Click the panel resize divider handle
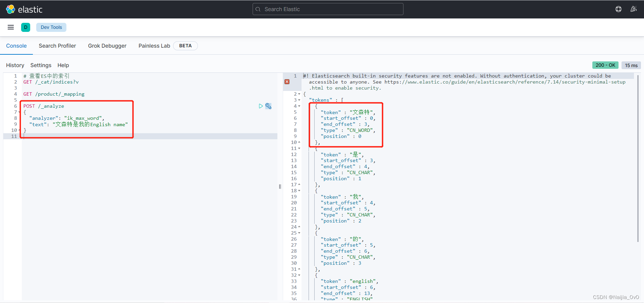 click(x=280, y=187)
